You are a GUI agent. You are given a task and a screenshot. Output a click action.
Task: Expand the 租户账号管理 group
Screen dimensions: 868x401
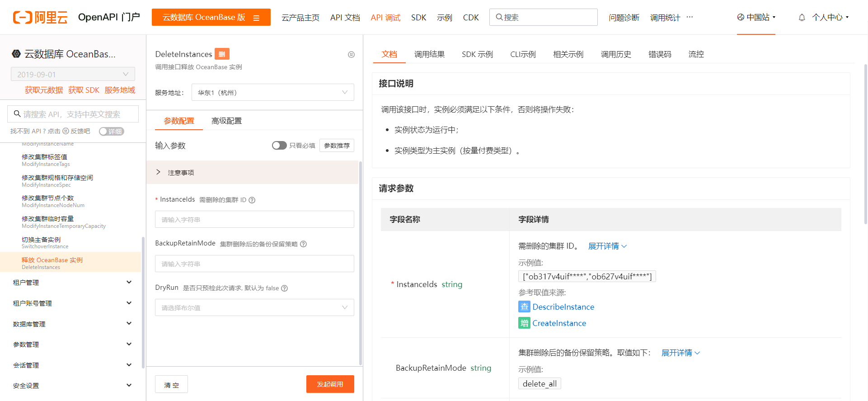(72, 303)
